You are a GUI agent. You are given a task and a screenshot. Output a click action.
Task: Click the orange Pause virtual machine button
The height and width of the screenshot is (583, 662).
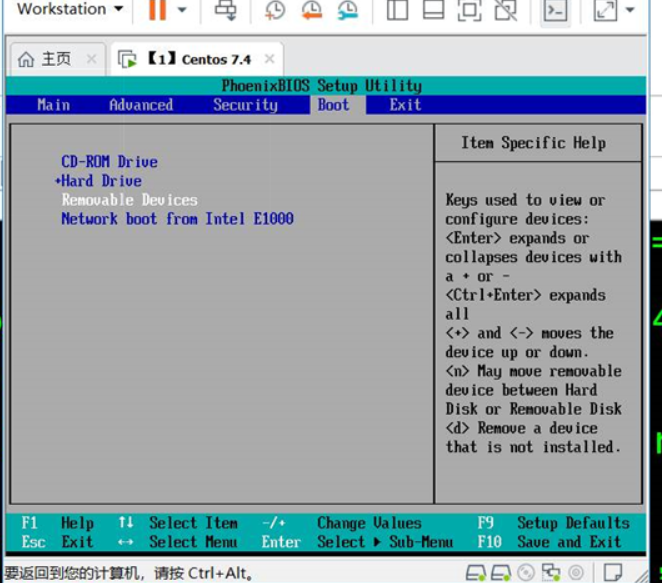click(157, 9)
